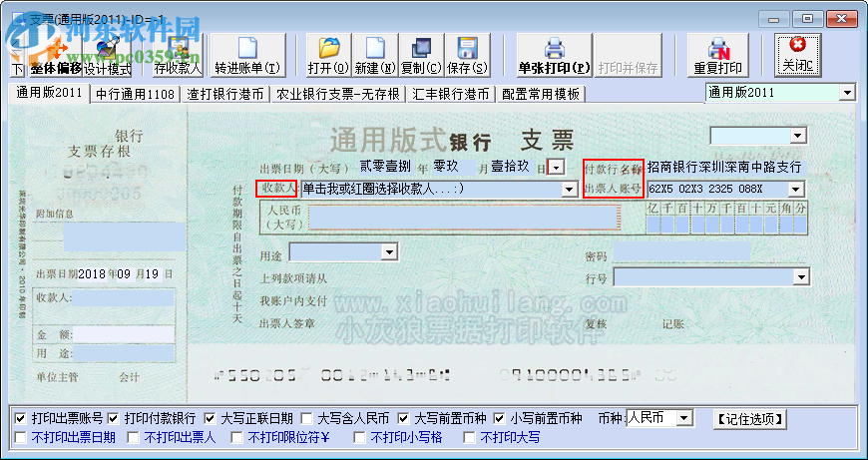Select the 渣打银行港币 tab
The width and height of the screenshot is (868, 460).
click(x=225, y=94)
